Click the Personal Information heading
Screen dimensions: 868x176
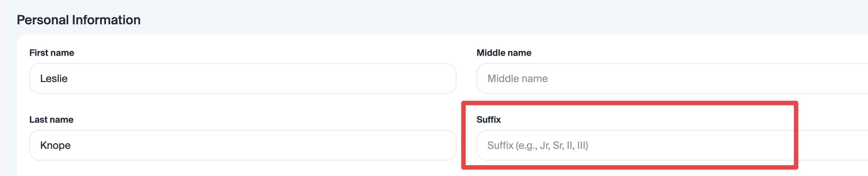(79, 20)
